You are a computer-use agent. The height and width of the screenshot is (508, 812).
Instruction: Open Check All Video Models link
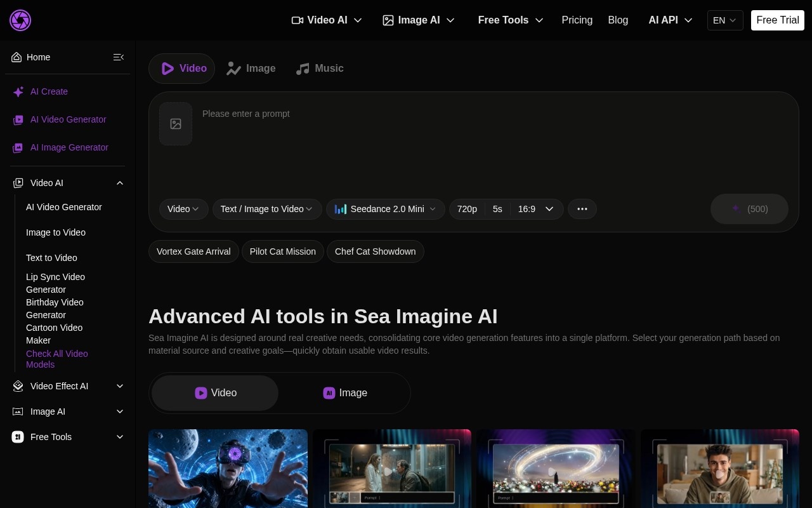(x=57, y=359)
